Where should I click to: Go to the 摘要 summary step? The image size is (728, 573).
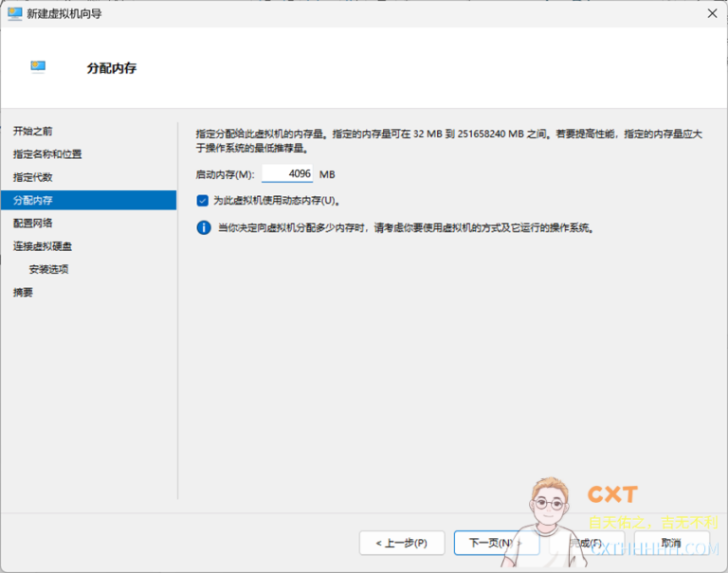tap(23, 293)
